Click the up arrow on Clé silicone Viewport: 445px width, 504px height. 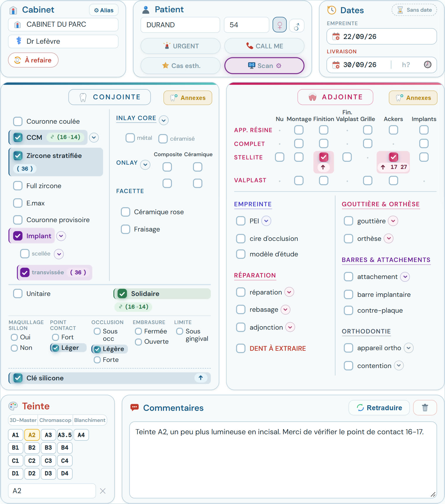click(x=201, y=378)
